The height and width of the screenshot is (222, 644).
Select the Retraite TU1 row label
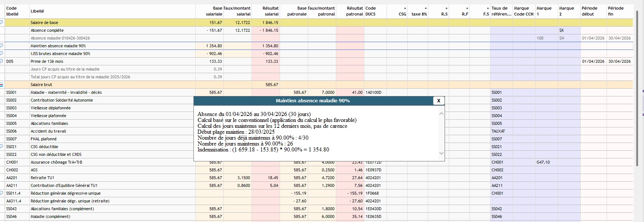click(43, 178)
